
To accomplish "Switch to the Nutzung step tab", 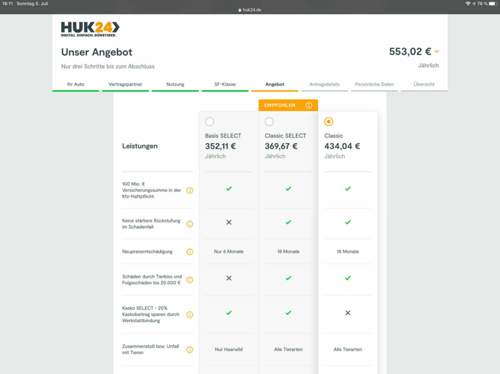I will (x=175, y=84).
